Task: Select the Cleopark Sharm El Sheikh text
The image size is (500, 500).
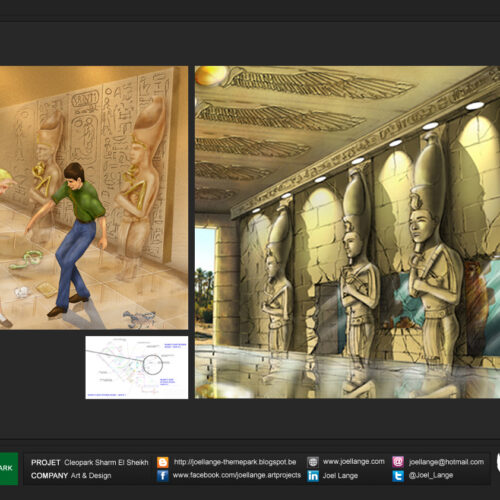Action: coord(106,462)
